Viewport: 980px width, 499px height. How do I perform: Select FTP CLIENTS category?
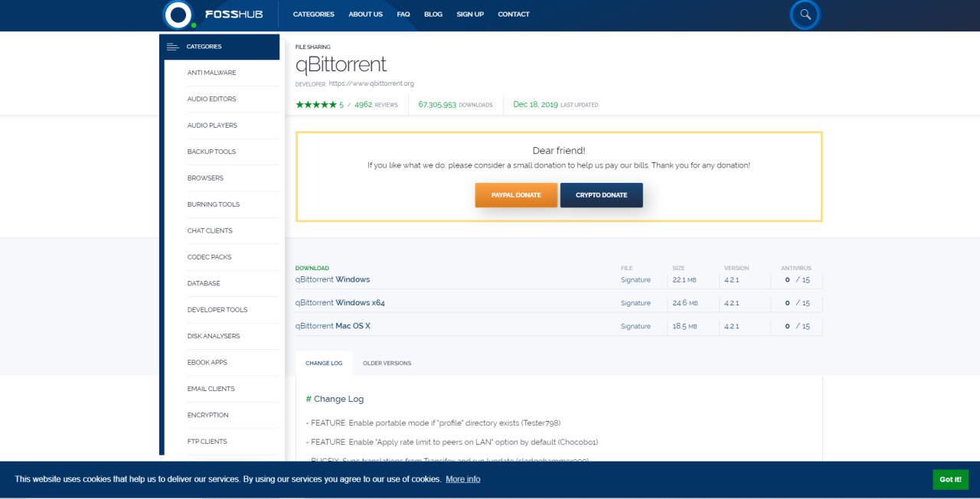[x=207, y=442]
